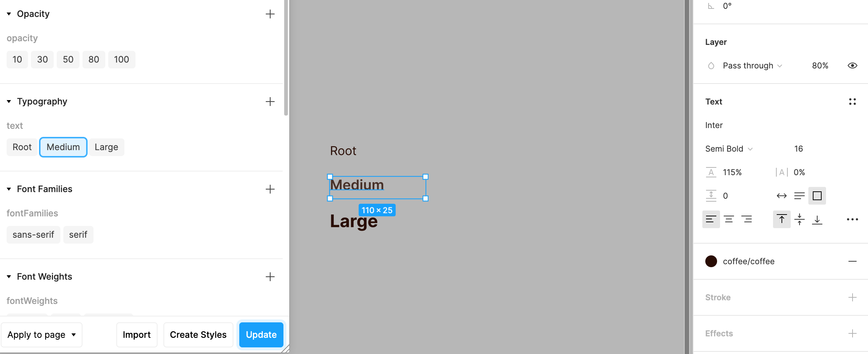Collapse the Typography section
This screenshot has width=868, height=354.
point(9,101)
